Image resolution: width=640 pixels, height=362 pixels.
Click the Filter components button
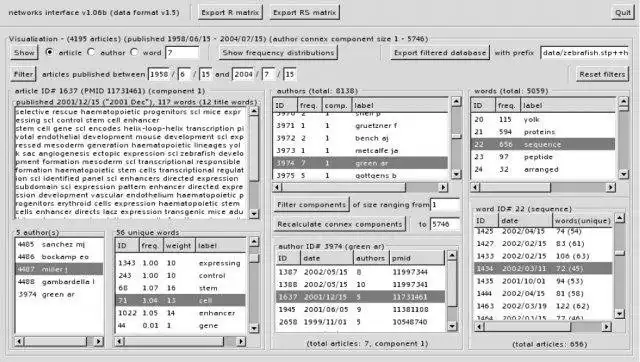tap(311, 204)
